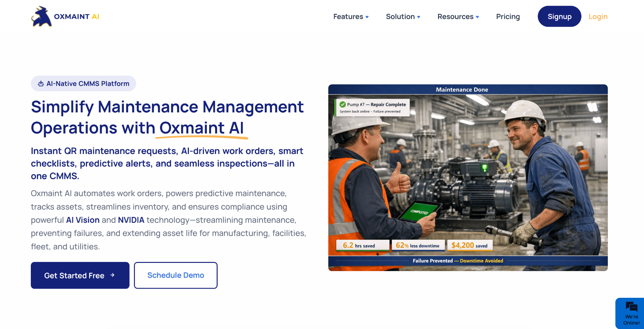Go to the Pricing page
This screenshot has width=644, height=329.
click(x=508, y=17)
